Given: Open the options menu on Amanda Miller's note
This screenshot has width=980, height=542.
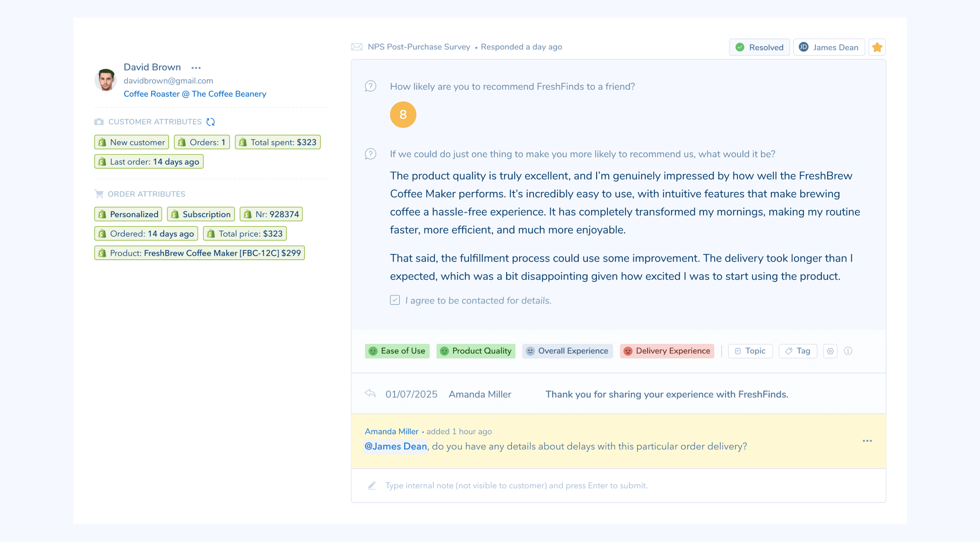Looking at the screenshot, I should click(x=867, y=441).
